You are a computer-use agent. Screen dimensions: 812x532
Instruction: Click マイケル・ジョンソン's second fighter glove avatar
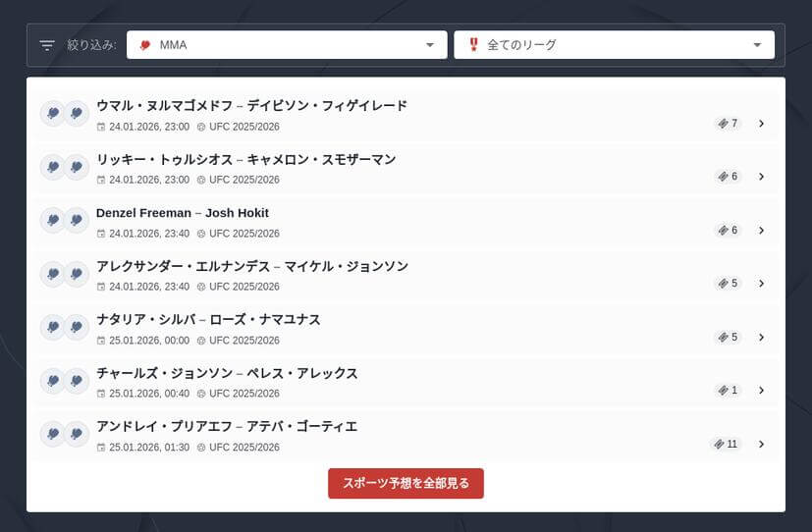77,273
